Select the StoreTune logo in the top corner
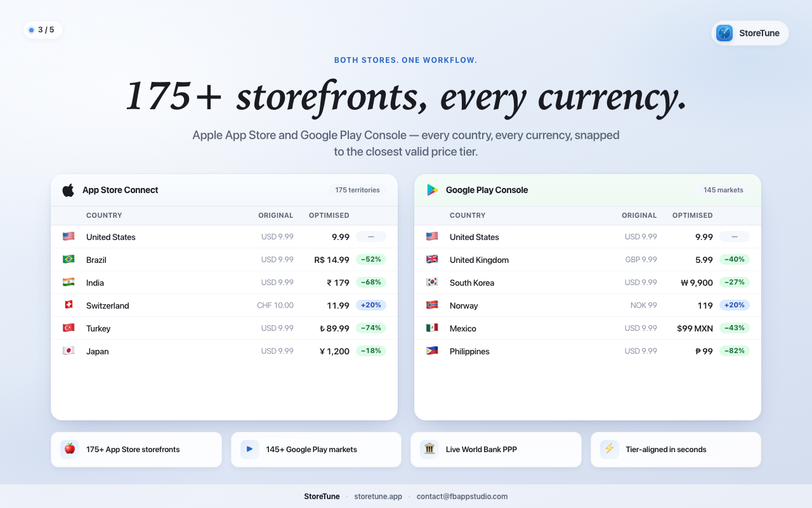The width and height of the screenshot is (812, 508). pyautogui.click(x=723, y=33)
